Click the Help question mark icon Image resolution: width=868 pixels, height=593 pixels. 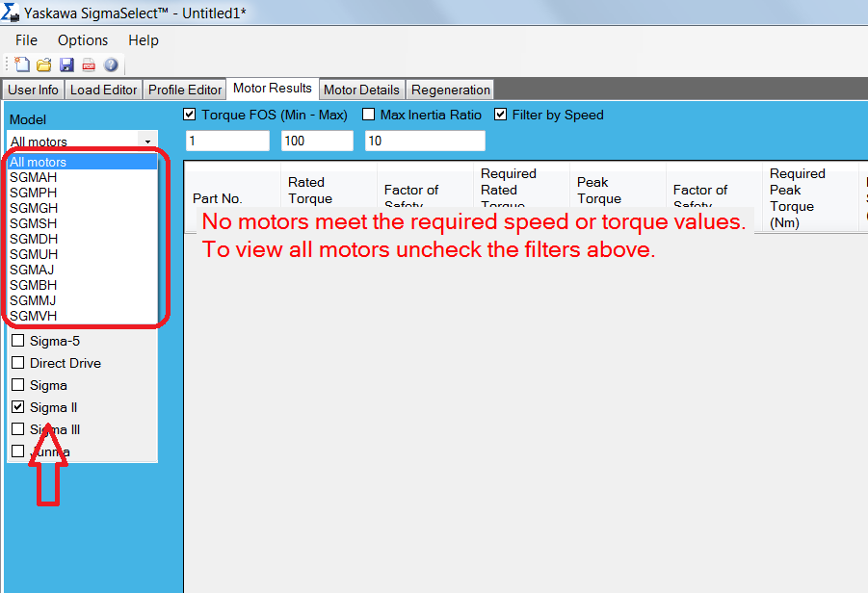(111, 64)
